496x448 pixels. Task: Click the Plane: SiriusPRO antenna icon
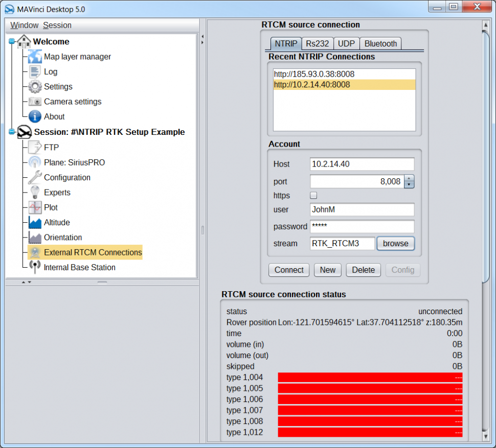35,162
